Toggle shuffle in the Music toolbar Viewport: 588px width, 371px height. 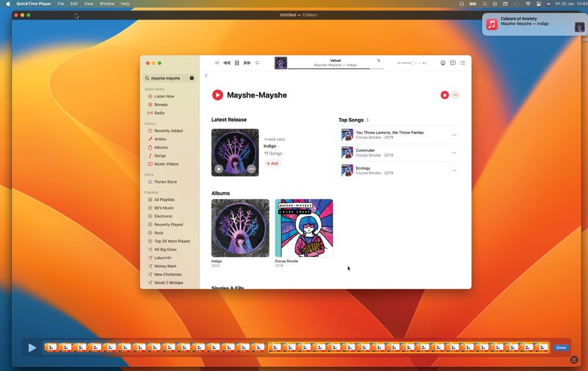click(217, 63)
